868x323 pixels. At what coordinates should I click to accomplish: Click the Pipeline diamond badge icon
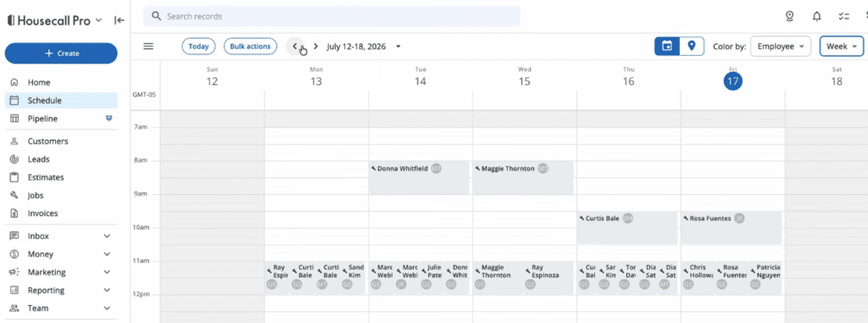click(x=109, y=119)
